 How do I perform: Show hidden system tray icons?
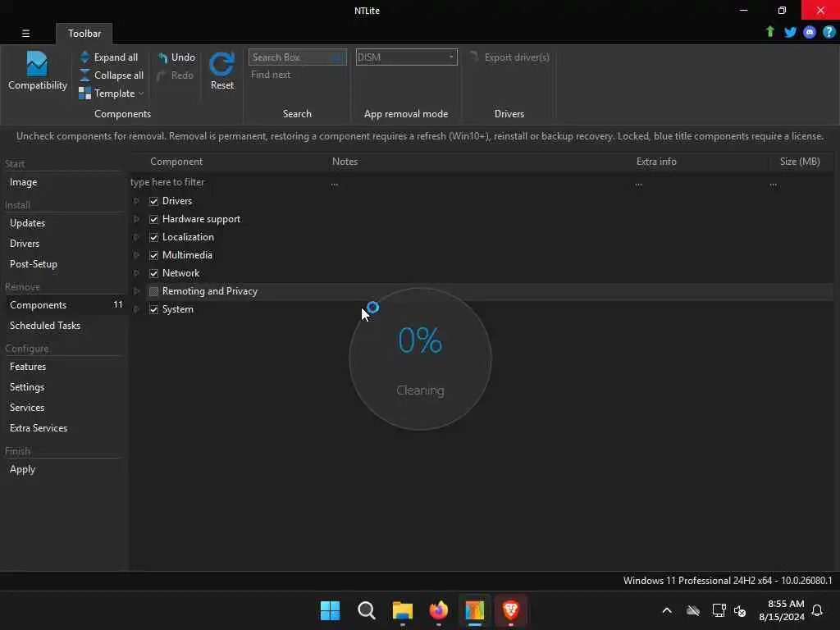[x=667, y=610]
